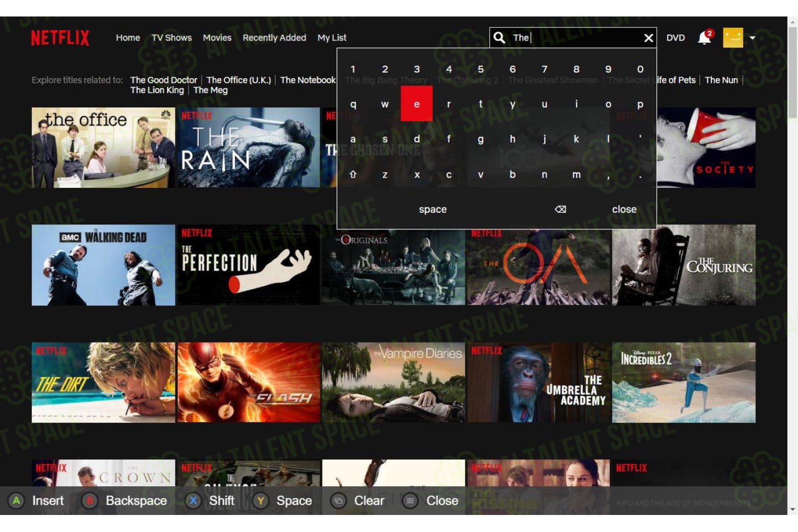Open The Perfection thumbnail
Screen dimensions: 798x532
pyautogui.click(x=248, y=265)
